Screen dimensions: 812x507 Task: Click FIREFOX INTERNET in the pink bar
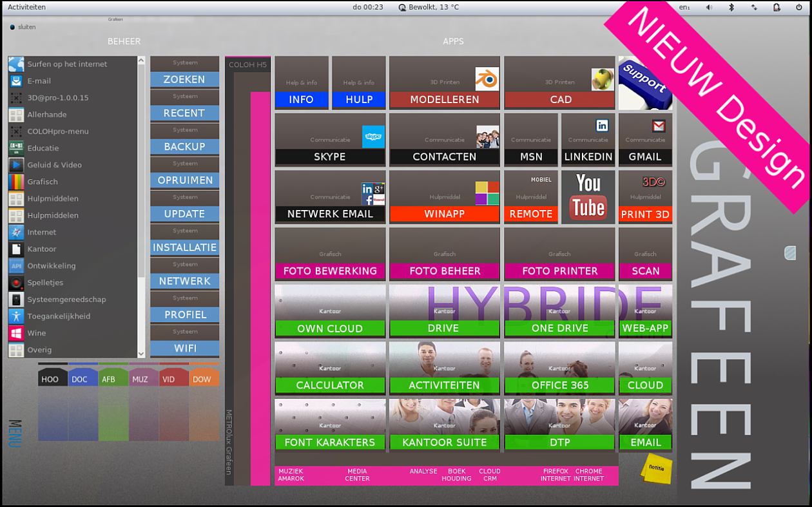556,475
